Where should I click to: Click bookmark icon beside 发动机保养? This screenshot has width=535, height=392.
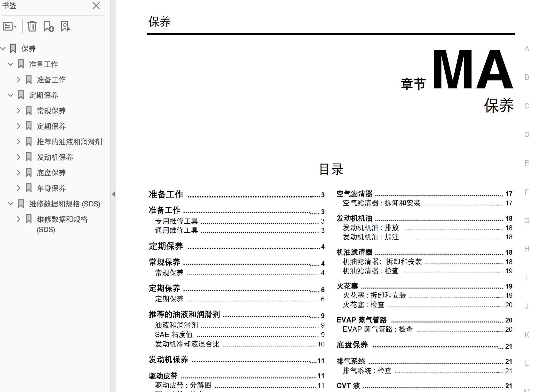coord(29,157)
